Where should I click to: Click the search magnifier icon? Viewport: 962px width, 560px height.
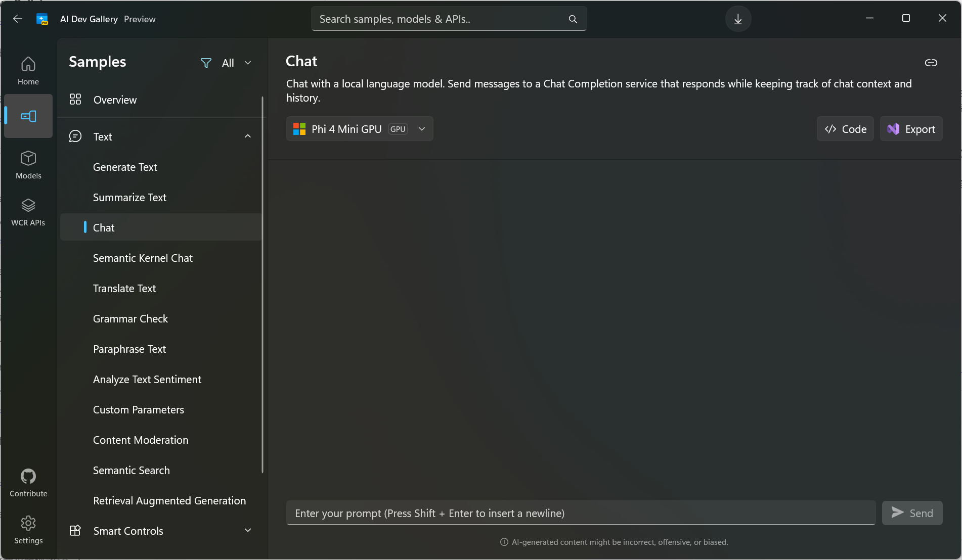tap(573, 19)
